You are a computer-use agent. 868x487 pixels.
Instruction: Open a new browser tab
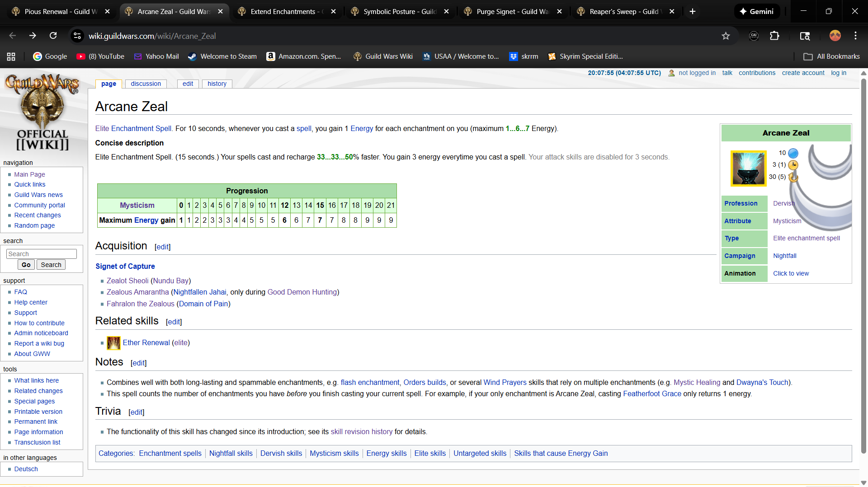(x=693, y=11)
